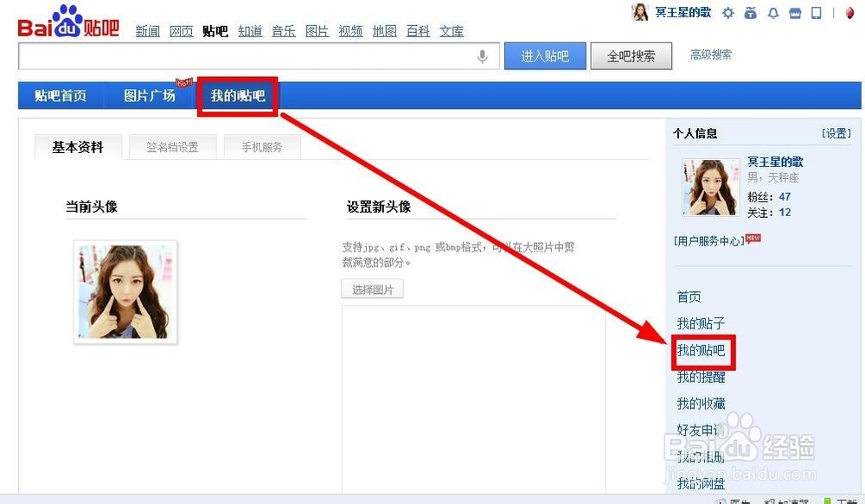Open the Tieba shop icon
This screenshot has width=865, height=504.
point(794,13)
